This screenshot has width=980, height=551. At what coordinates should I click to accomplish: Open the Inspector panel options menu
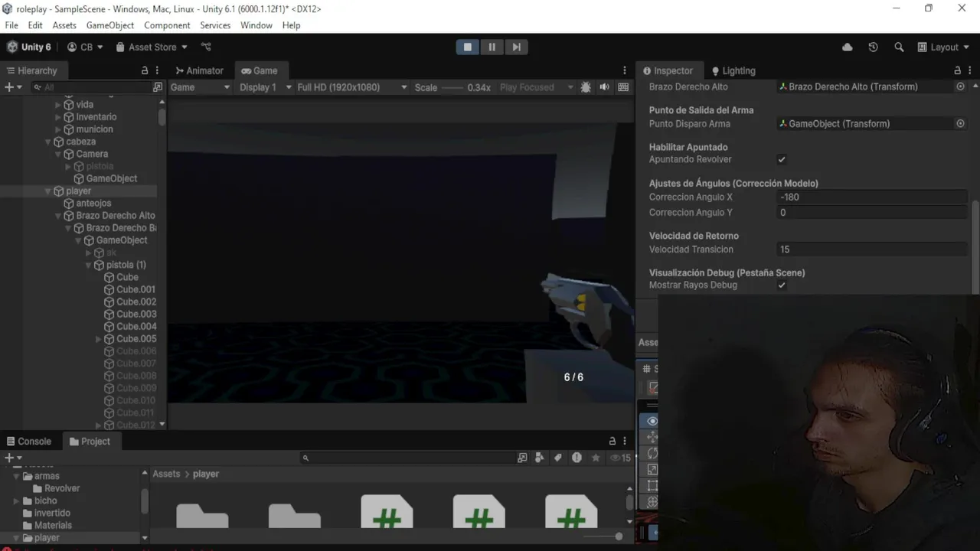971,70
